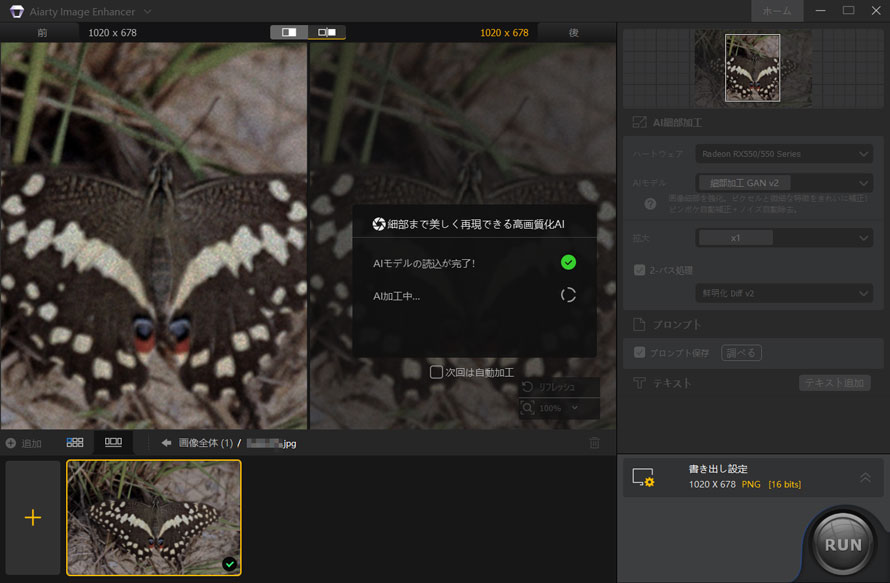Click the large plus add-image tile
Screen dimensions: 890x583
[x=33, y=518]
